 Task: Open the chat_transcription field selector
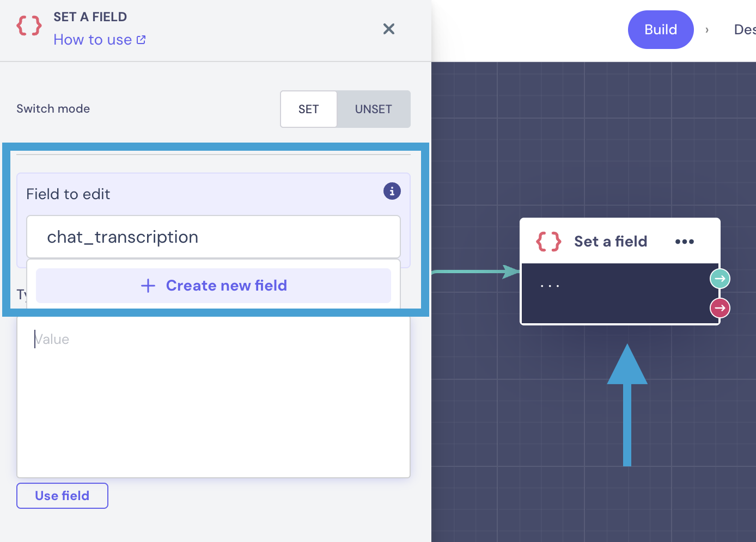[213, 237]
